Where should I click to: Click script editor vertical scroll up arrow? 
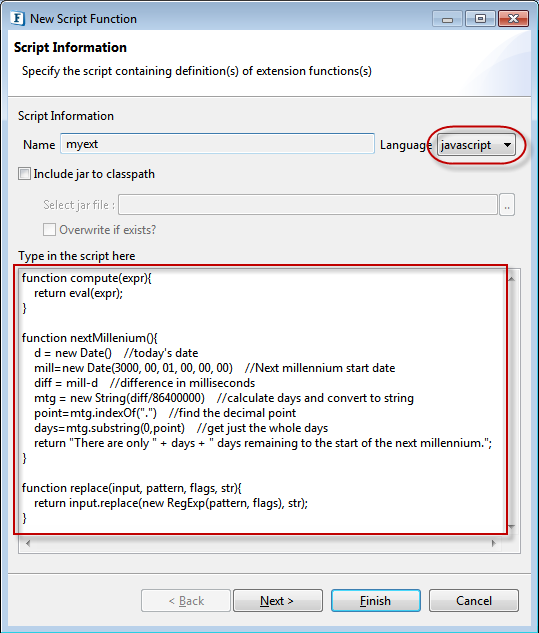512,279
